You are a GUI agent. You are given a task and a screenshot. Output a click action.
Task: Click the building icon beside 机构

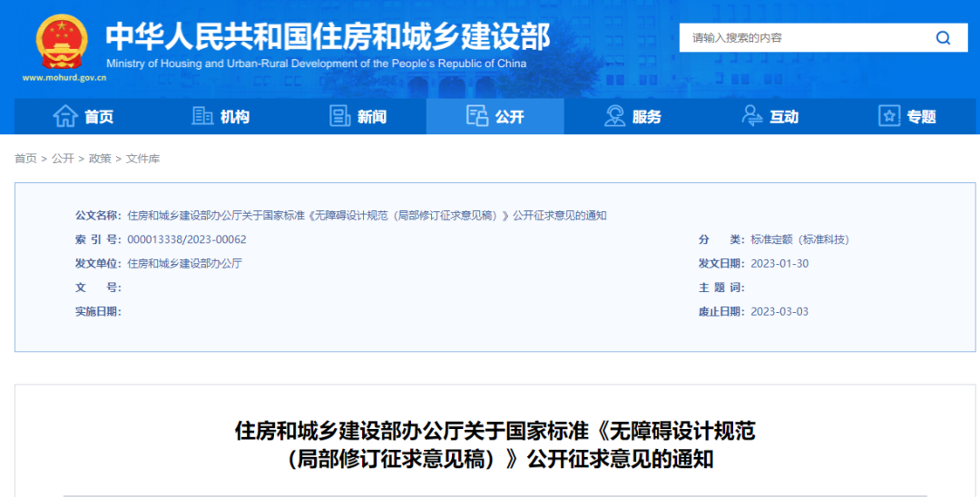pos(201,116)
